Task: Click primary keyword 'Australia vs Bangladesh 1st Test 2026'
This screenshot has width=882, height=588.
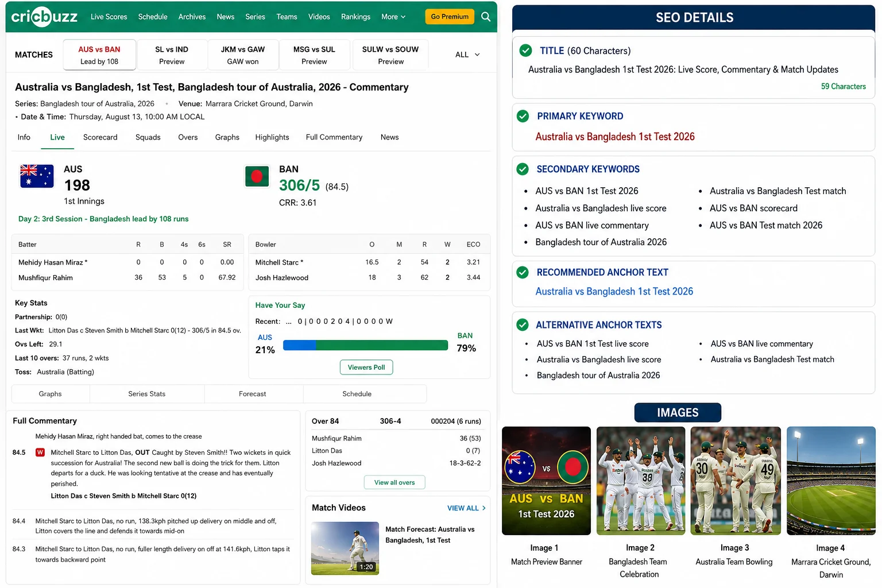Action: pyautogui.click(x=614, y=137)
